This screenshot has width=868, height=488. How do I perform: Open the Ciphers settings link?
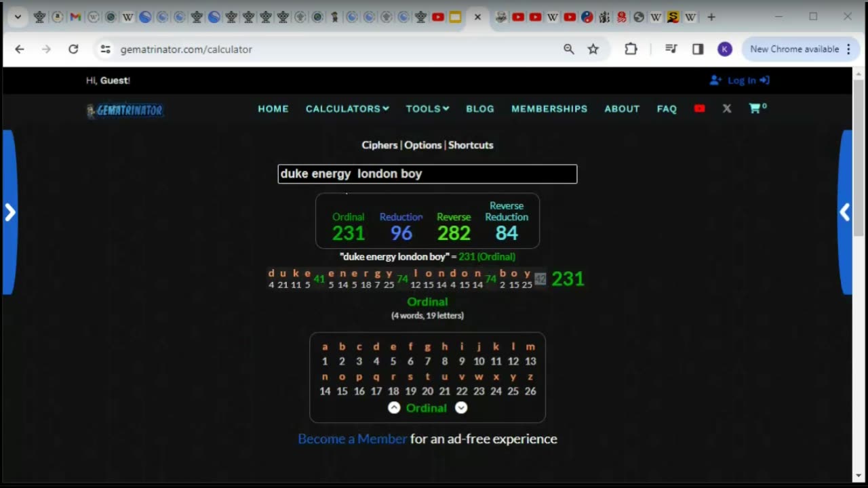380,145
